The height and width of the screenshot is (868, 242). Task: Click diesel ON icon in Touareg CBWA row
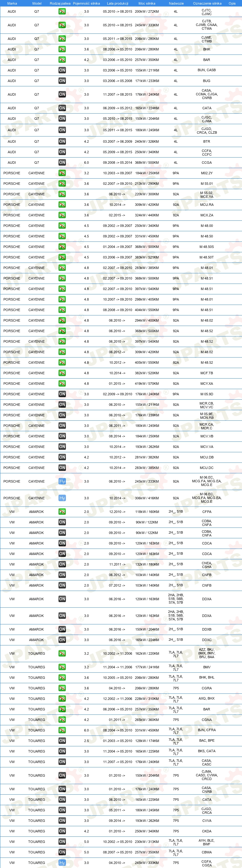coord(62,852)
